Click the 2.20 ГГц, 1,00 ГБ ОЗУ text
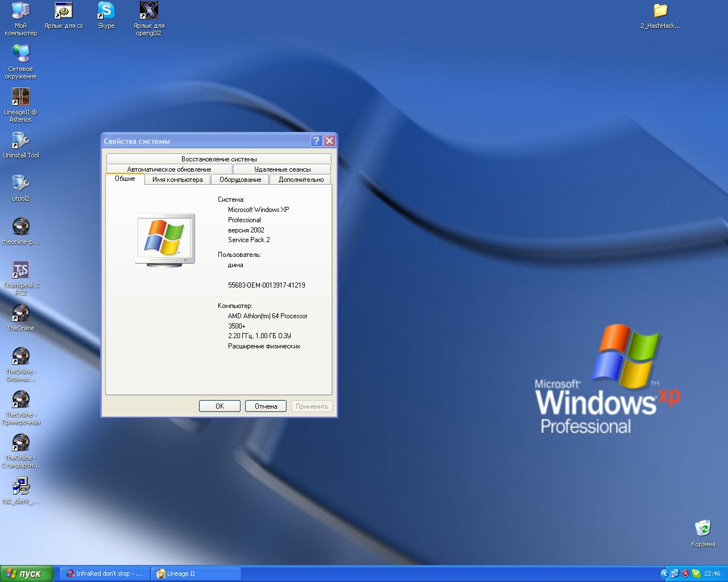 tap(259, 336)
